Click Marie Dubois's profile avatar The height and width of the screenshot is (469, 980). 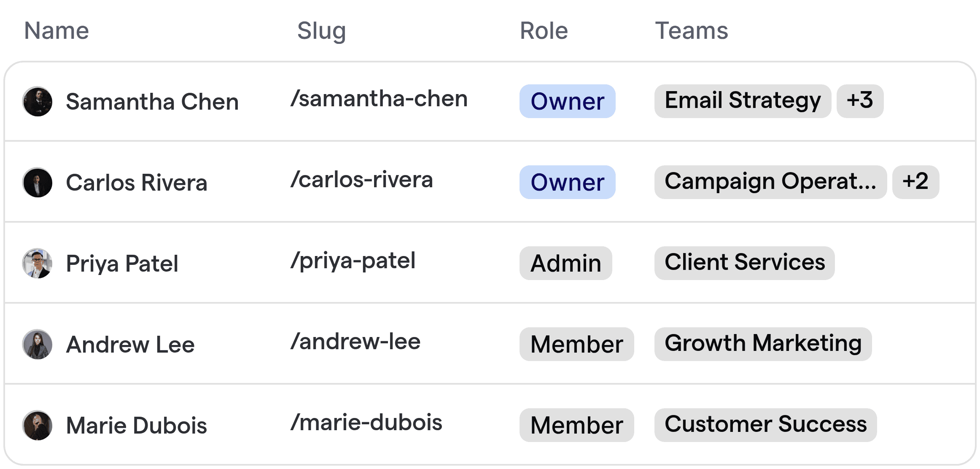click(37, 425)
